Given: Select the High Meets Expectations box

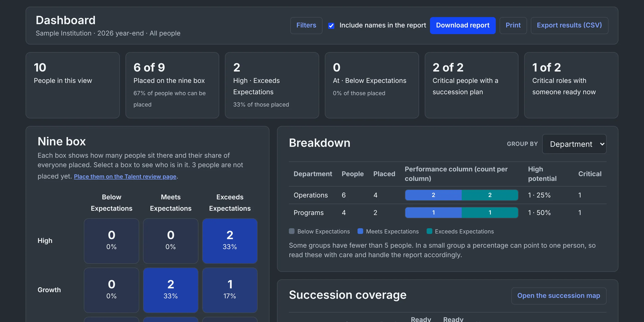Looking at the screenshot, I should (x=170, y=241).
